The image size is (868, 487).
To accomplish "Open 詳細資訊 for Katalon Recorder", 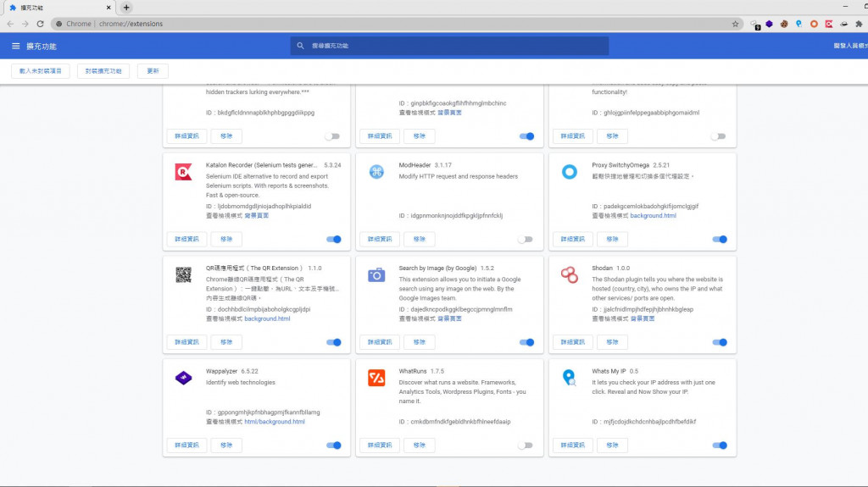I will click(x=186, y=239).
